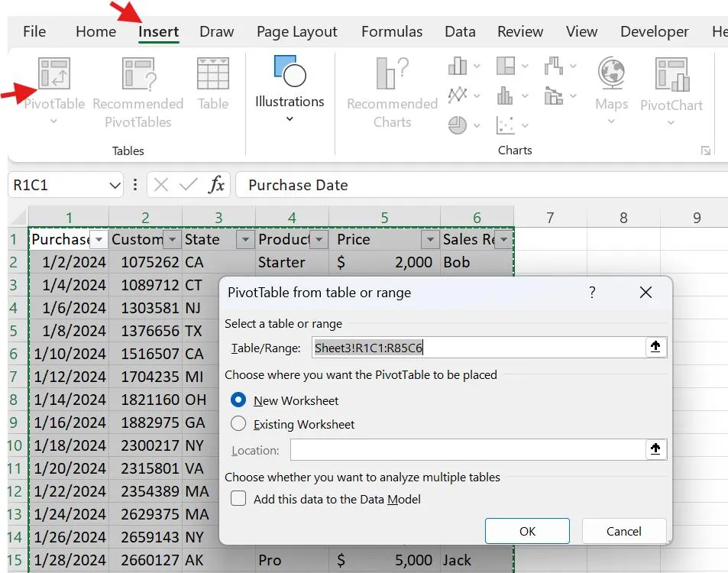This screenshot has width=728, height=573.
Task: Click the Insert Function fx button
Action: pyautogui.click(x=216, y=185)
